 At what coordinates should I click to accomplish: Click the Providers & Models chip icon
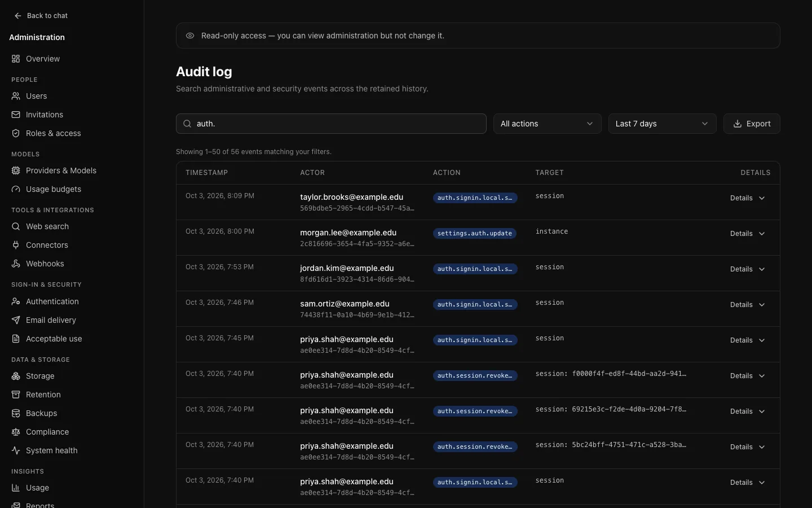pyautogui.click(x=16, y=170)
